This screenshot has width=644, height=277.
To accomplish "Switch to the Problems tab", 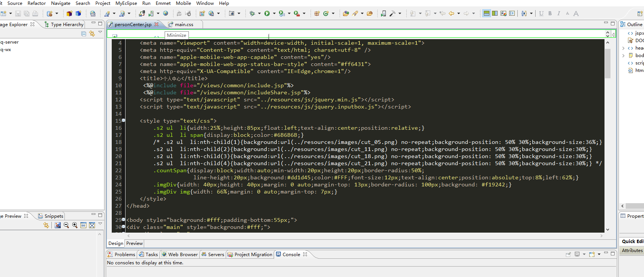I will point(121,254).
